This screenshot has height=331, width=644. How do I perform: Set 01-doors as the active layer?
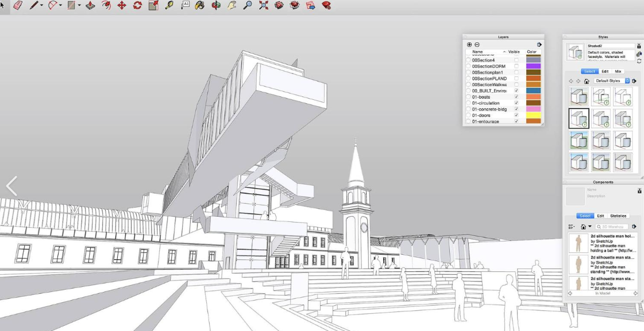point(468,115)
